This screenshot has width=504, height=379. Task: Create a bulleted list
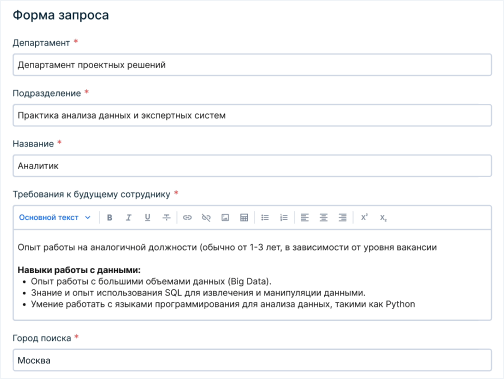point(265,218)
